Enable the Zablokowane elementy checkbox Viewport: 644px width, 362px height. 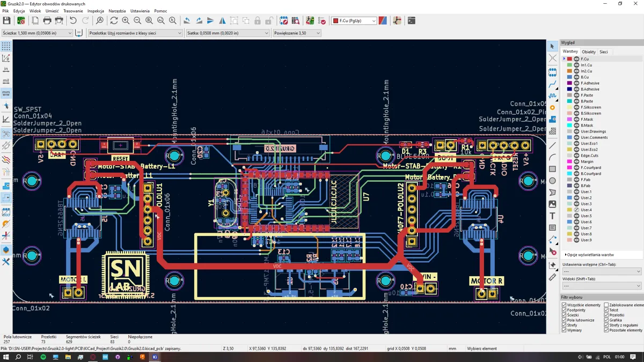click(606, 305)
